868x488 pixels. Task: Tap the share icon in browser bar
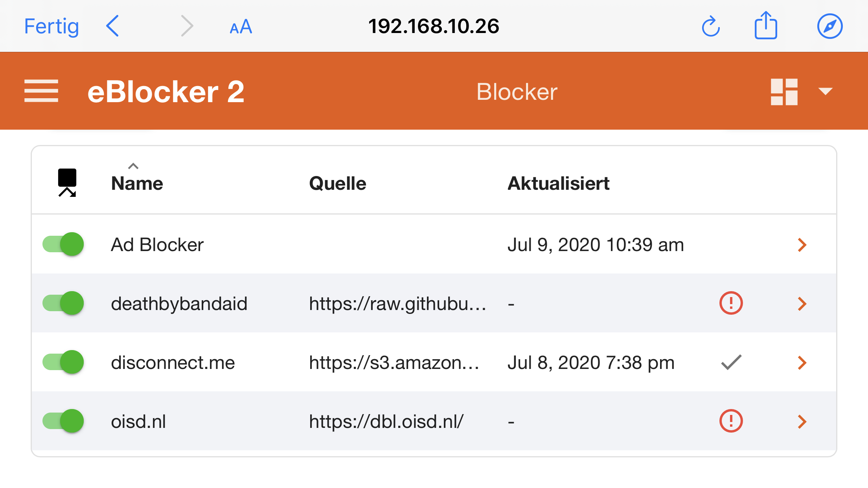pos(766,26)
